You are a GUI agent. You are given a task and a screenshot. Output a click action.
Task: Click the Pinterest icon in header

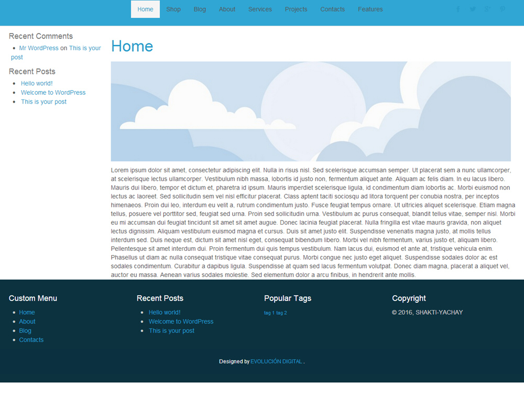503,9
